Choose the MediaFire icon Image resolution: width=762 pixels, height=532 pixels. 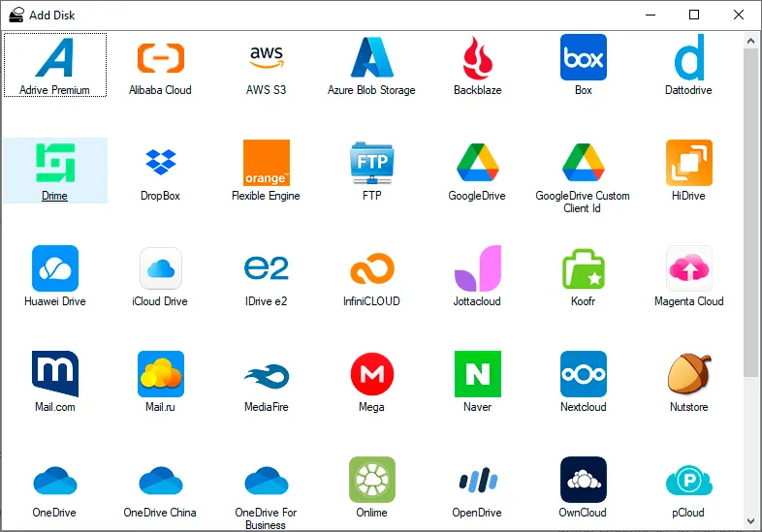pos(267,376)
